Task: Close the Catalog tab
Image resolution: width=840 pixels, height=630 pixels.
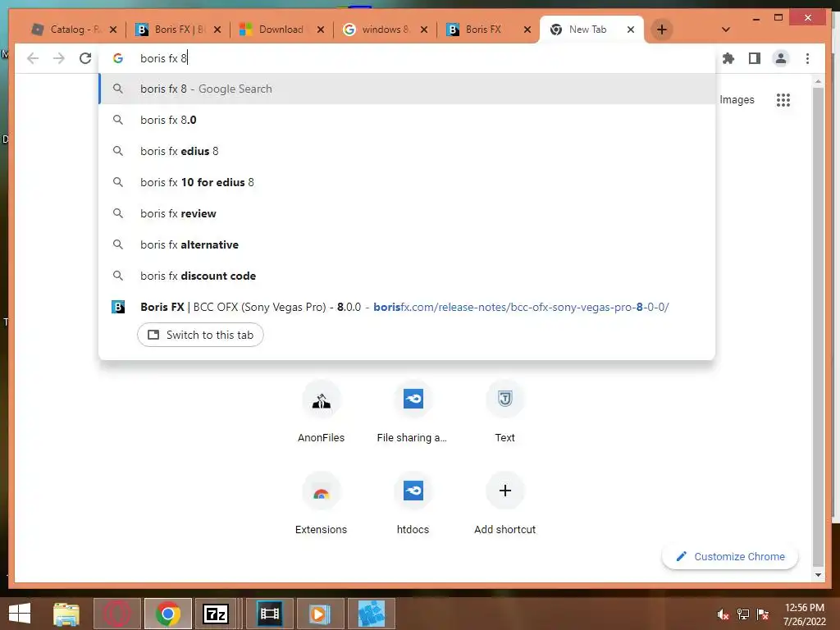Action: point(113,30)
